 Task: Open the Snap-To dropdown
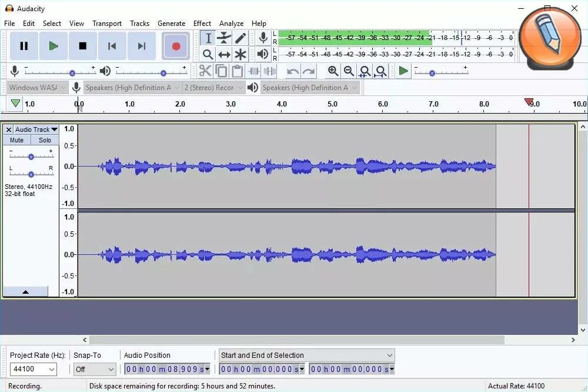(x=94, y=369)
